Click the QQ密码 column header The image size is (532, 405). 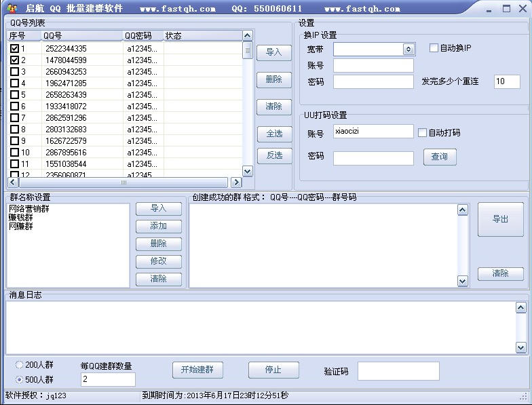click(142, 35)
